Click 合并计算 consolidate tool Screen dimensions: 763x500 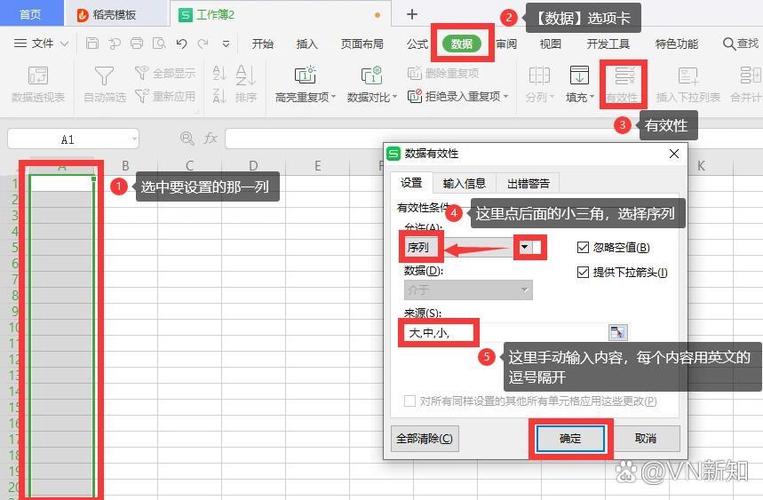click(747, 84)
